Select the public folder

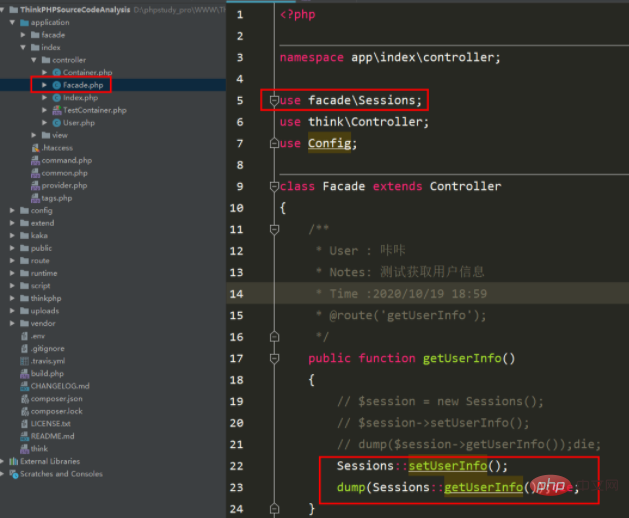(41, 248)
